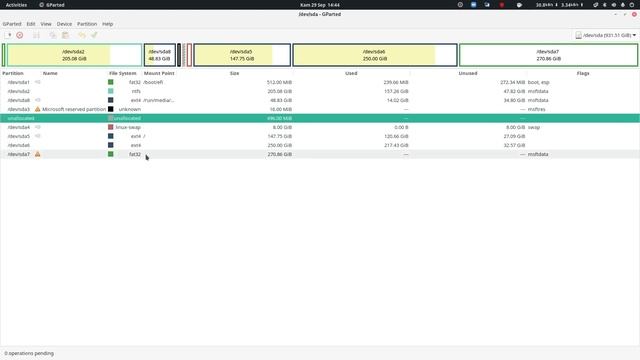Screen dimensions: 640x360
Task: Click the red tray icon in top panel
Action: [502, 5]
